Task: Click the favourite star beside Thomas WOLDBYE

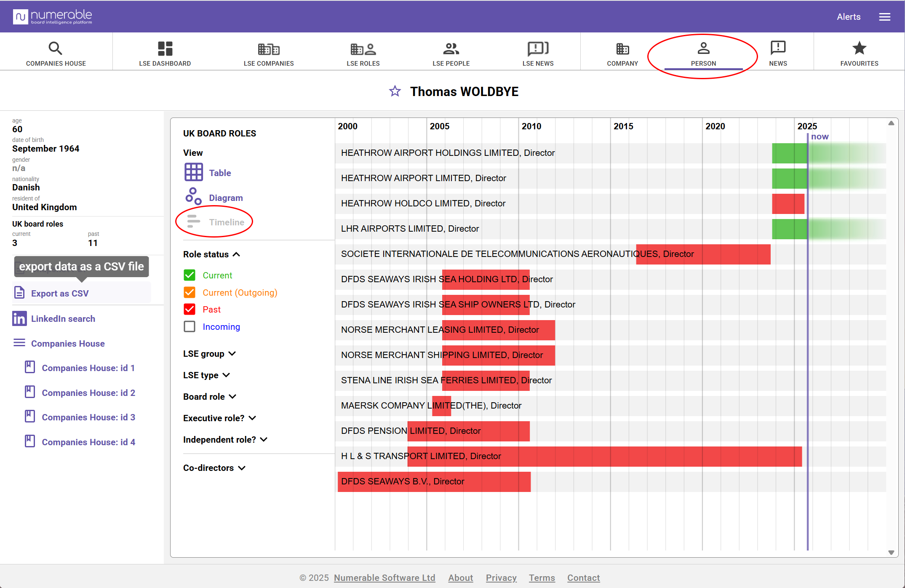Action: 395,91
